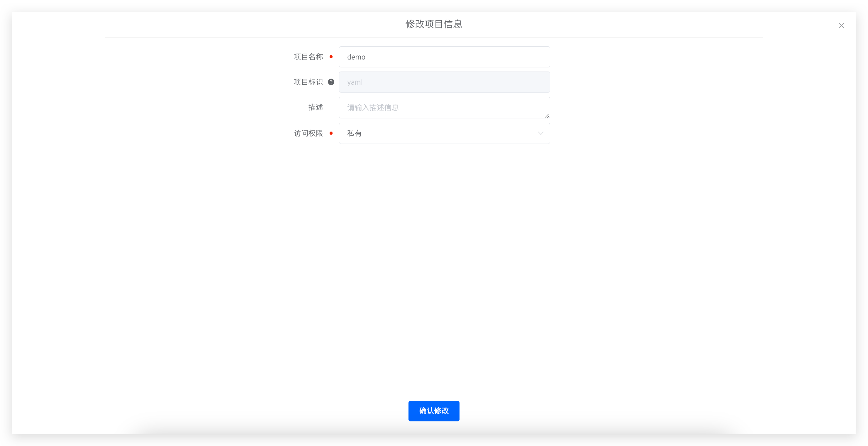Click the yaml text in identifier field
The height and width of the screenshot is (446, 868).
tap(355, 82)
